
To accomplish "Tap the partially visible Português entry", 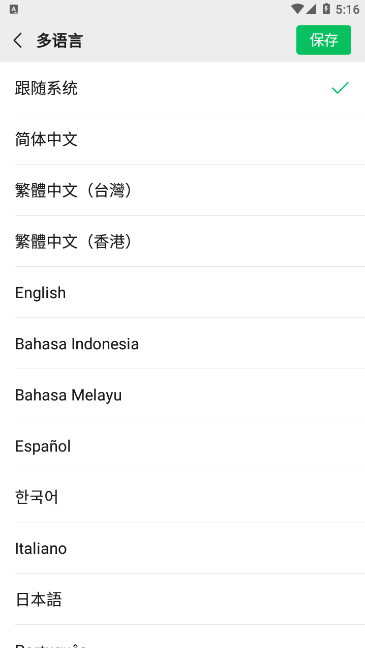I will [182, 637].
